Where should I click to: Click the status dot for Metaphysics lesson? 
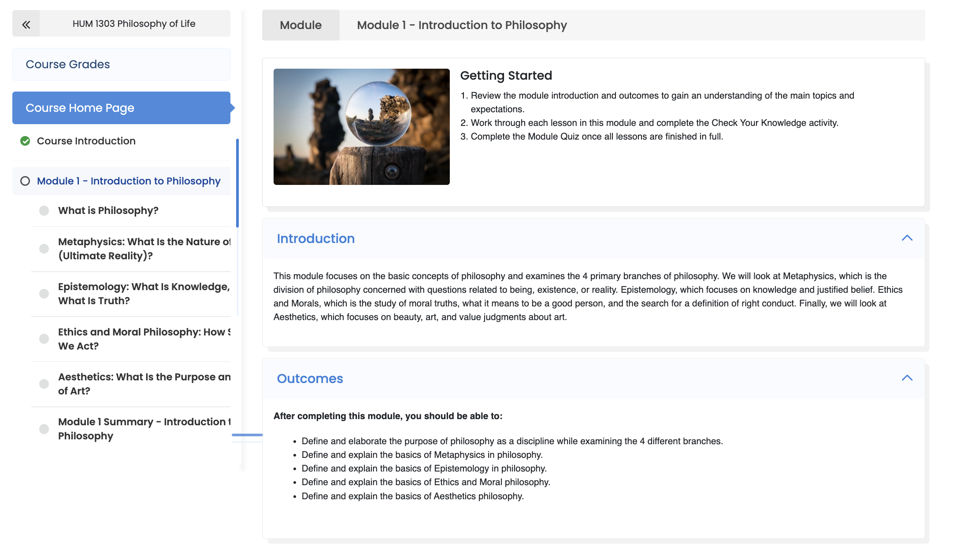(44, 249)
